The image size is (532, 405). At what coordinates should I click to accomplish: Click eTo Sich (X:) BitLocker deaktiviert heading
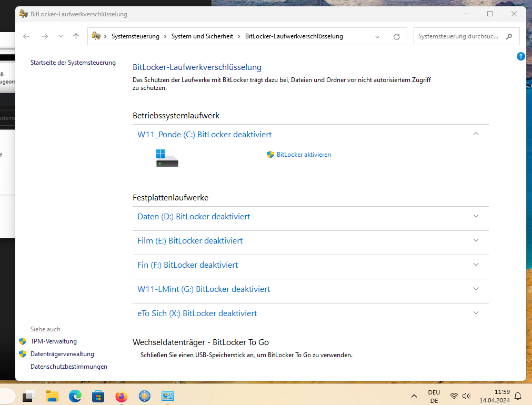(197, 313)
